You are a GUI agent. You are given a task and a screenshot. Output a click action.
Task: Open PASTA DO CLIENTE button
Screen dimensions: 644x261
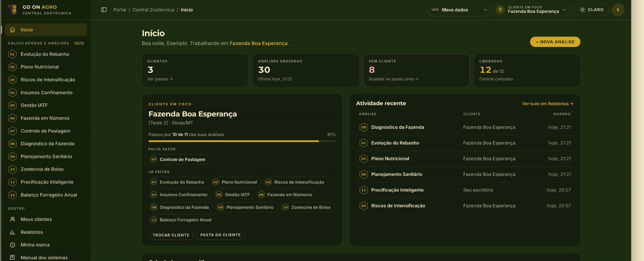(x=220, y=235)
